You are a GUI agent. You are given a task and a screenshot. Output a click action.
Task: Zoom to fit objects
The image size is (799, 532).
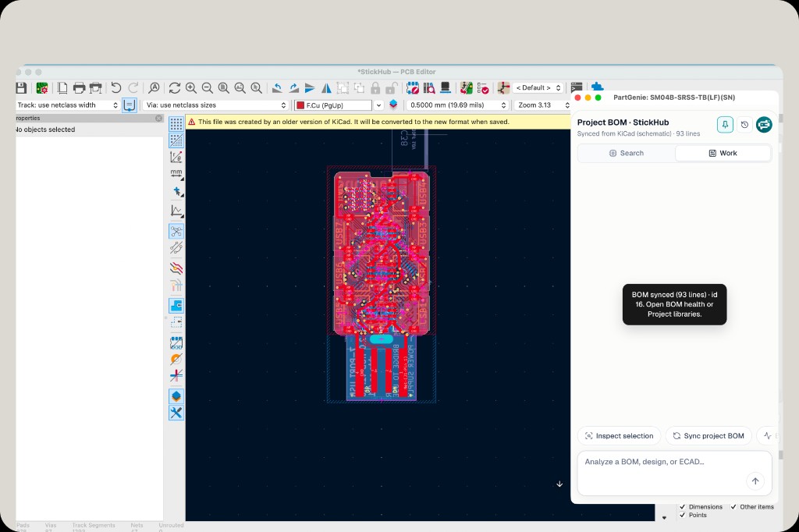point(240,87)
